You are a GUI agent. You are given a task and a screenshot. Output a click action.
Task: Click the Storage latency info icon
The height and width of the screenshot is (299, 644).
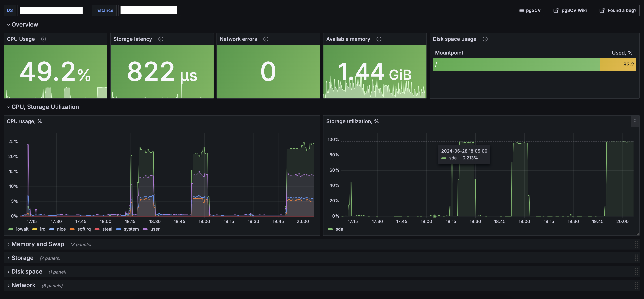(161, 39)
